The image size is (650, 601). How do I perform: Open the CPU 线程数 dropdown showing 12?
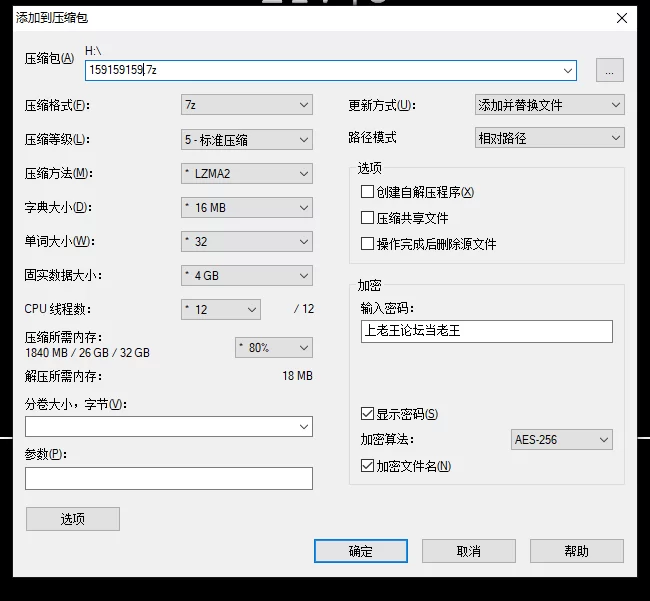221,310
